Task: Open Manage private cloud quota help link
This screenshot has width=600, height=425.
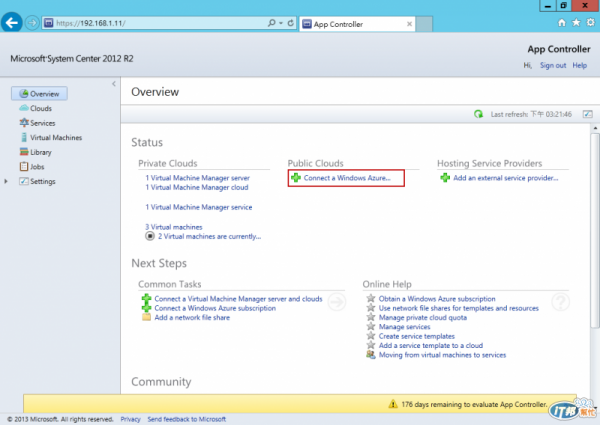Action: 422,318
